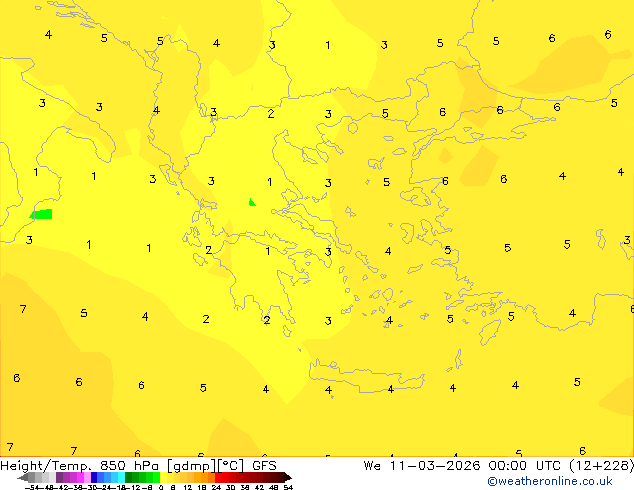Pick the dark purple legend swatch

click(x=59, y=477)
